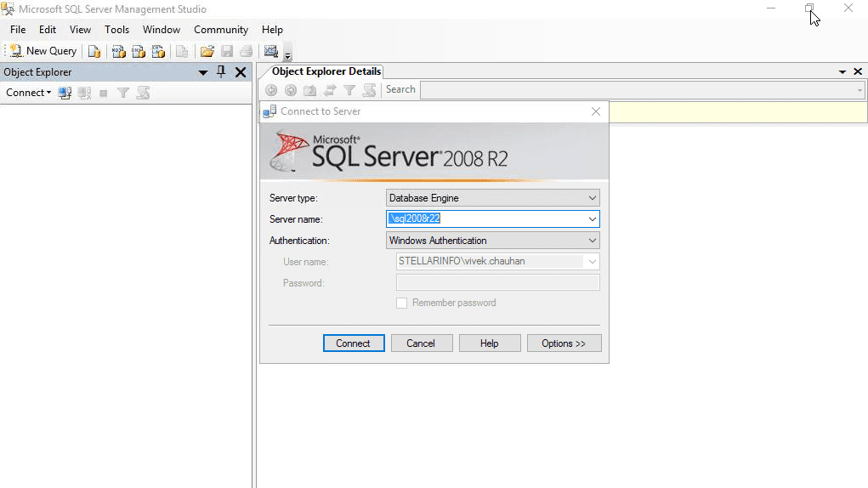Click the Open File folder icon
The height and width of the screenshot is (488, 868).
click(207, 52)
